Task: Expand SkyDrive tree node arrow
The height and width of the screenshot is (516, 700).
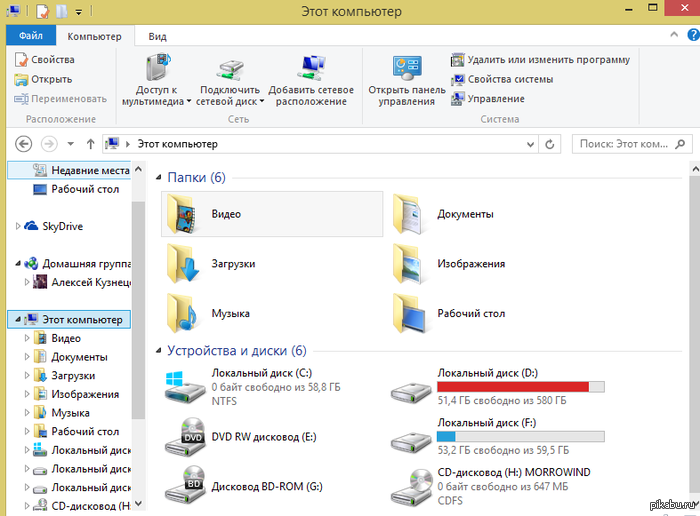Action: (x=18, y=226)
